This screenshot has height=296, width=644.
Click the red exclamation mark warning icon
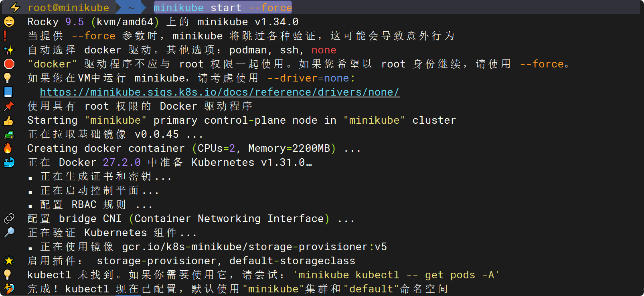pyautogui.click(x=5, y=36)
